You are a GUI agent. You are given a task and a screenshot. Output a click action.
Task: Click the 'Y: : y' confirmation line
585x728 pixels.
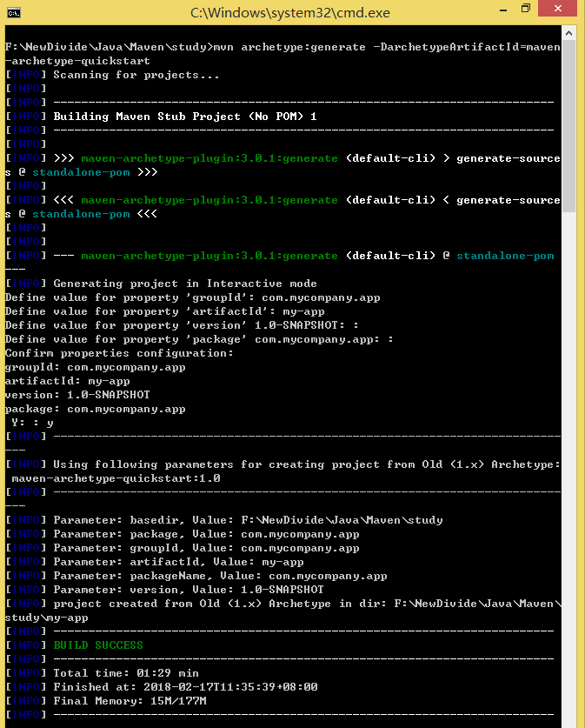[x=31, y=423]
